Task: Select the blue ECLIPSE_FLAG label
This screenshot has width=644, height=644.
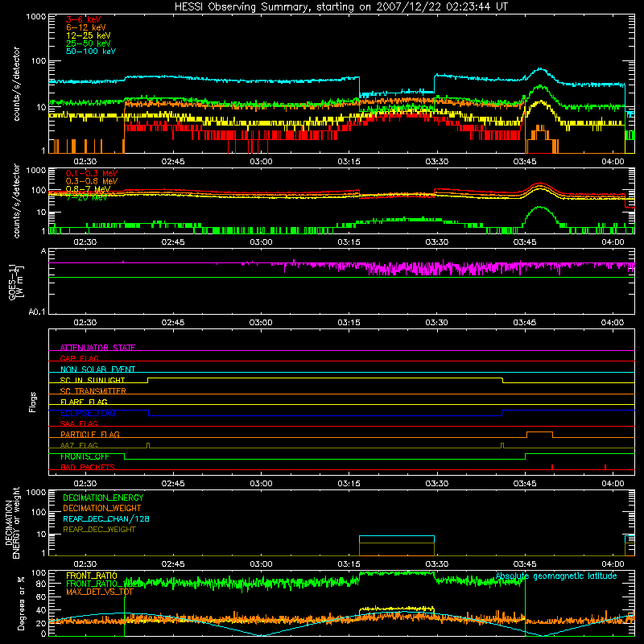Action: [88, 413]
